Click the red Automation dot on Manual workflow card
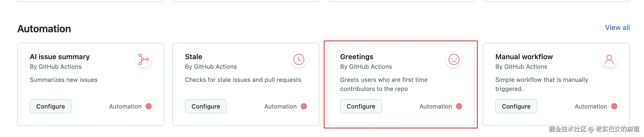The height and width of the screenshot is (137, 644). coord(614,106)
